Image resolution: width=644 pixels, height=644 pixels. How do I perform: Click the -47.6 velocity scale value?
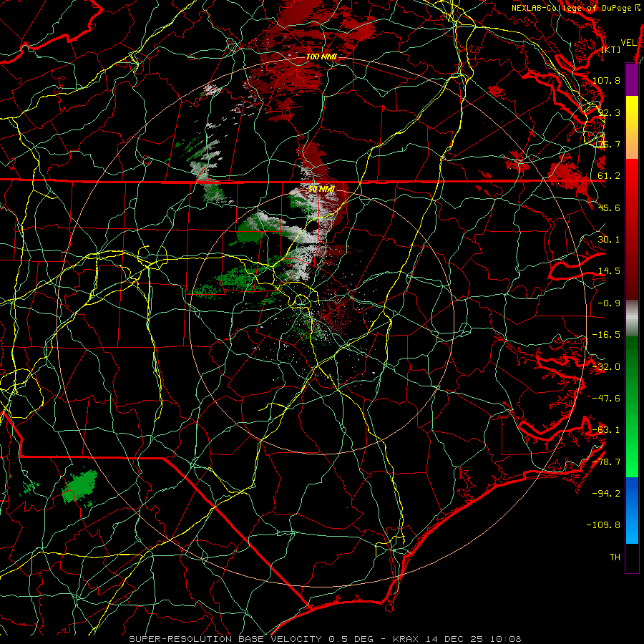tap(606, 399)
